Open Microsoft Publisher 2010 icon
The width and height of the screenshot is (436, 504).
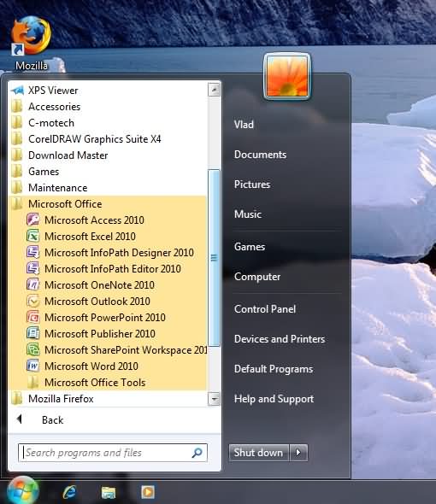click(32, 333)
